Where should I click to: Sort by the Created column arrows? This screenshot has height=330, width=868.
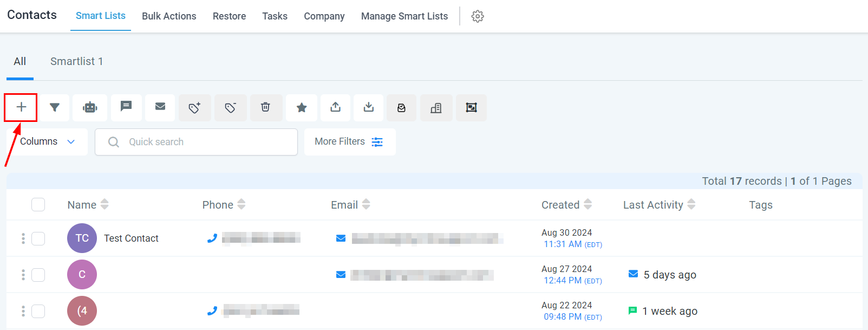588,204
